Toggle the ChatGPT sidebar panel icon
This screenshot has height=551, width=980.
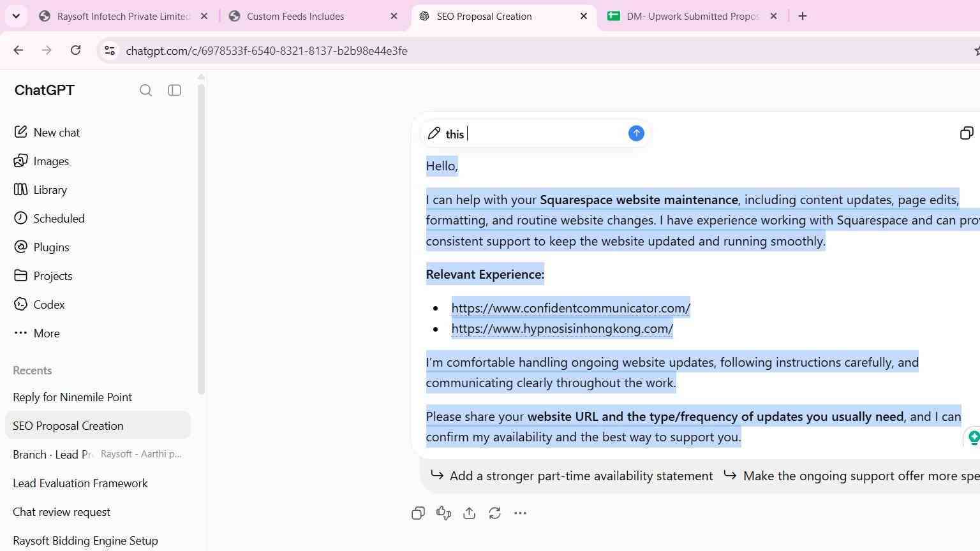[x=174, y=91]
